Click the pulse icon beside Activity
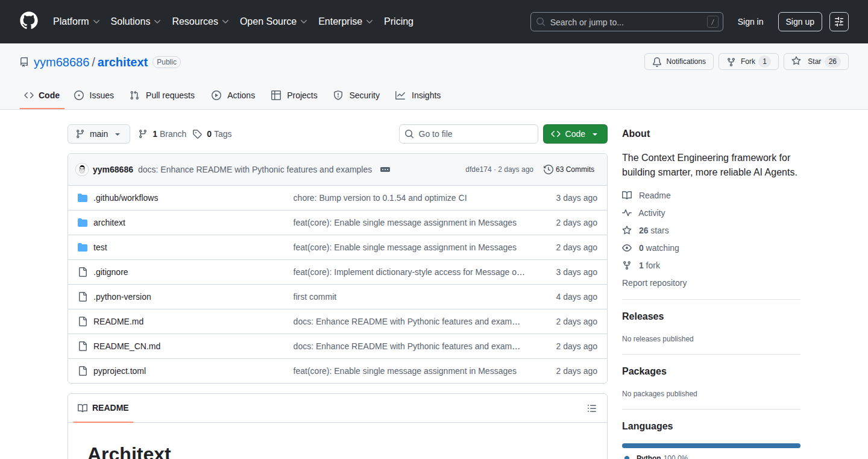Viewport: 868px width, 459px height. pos(627,213)
